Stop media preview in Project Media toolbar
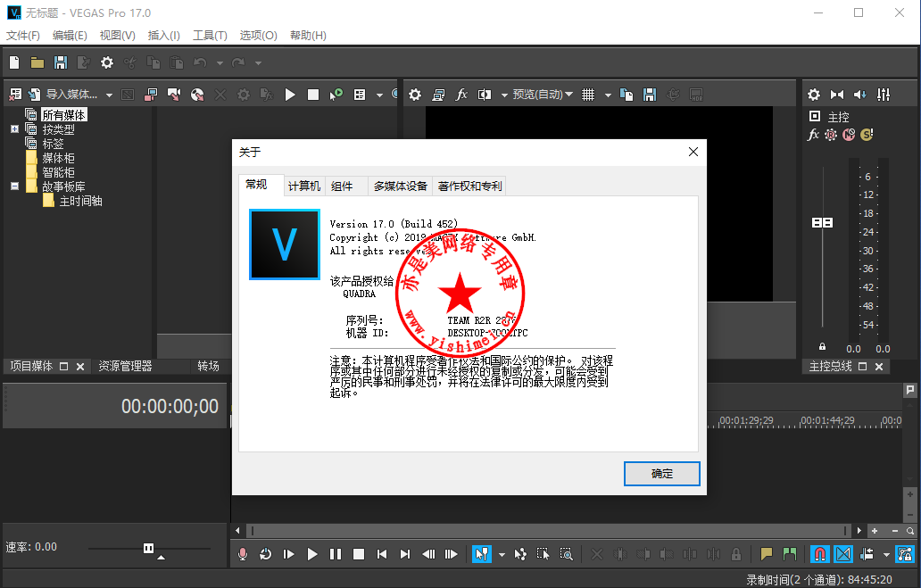This screenshot has height=588, width=921. click(313, 95)
